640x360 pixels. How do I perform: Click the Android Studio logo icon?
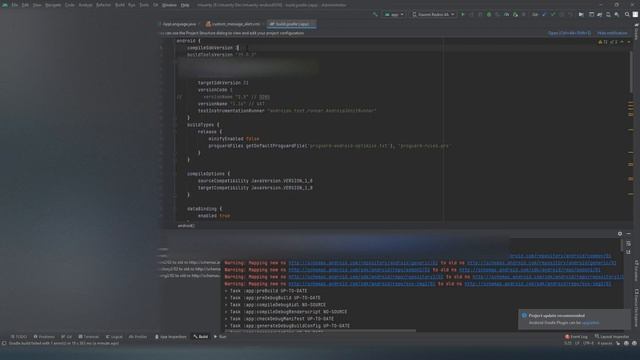[x=5, y=5]
